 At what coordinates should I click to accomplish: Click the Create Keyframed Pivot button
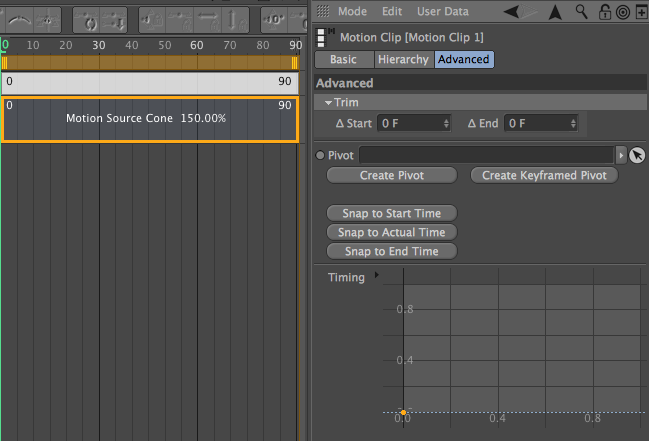pyautogui.click(x=544, y=175)
